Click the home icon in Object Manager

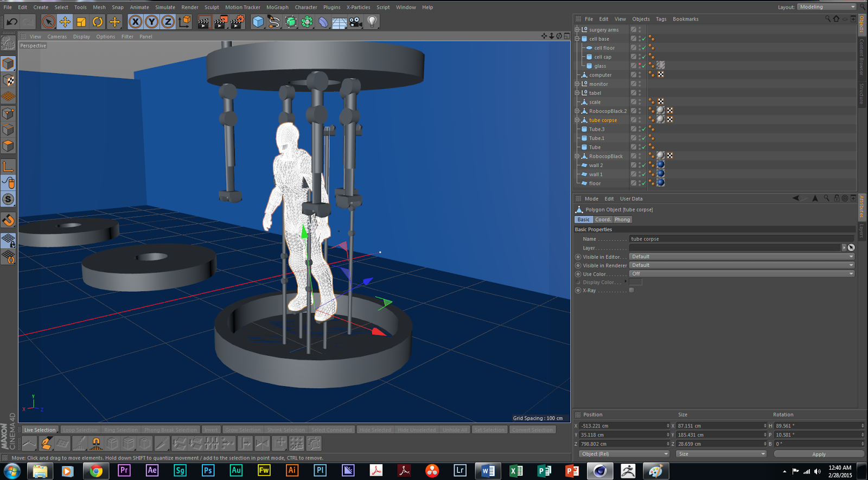[x=836, y=19]
